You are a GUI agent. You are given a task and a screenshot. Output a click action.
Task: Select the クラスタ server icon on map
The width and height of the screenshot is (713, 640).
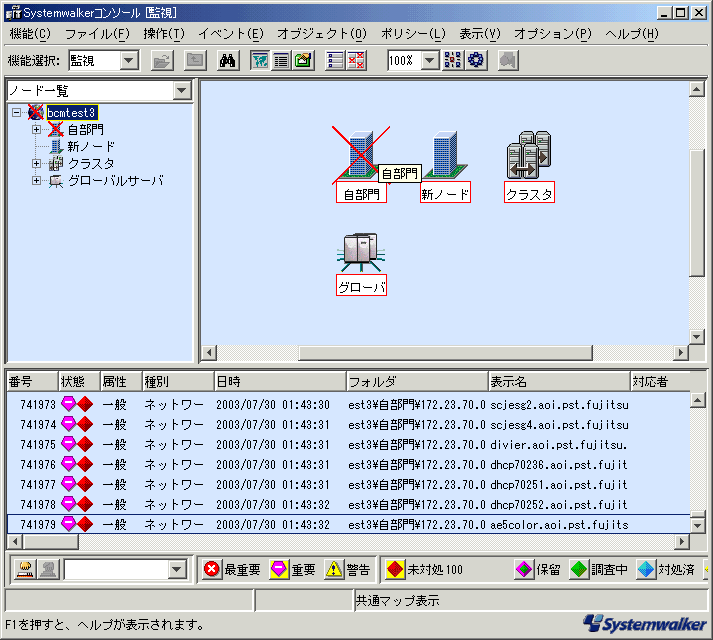point(529,155)
